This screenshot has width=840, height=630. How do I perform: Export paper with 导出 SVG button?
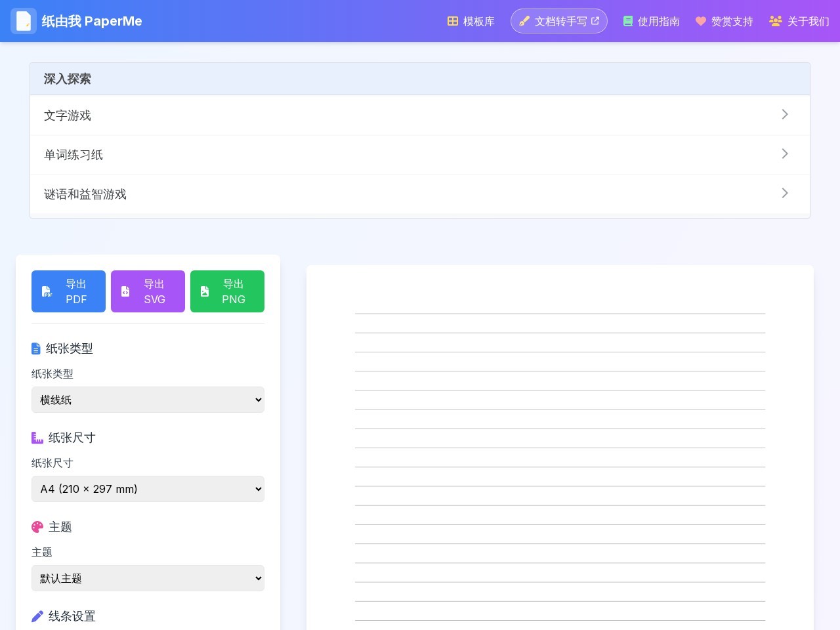pyautogui.click(x=148, y=291)
